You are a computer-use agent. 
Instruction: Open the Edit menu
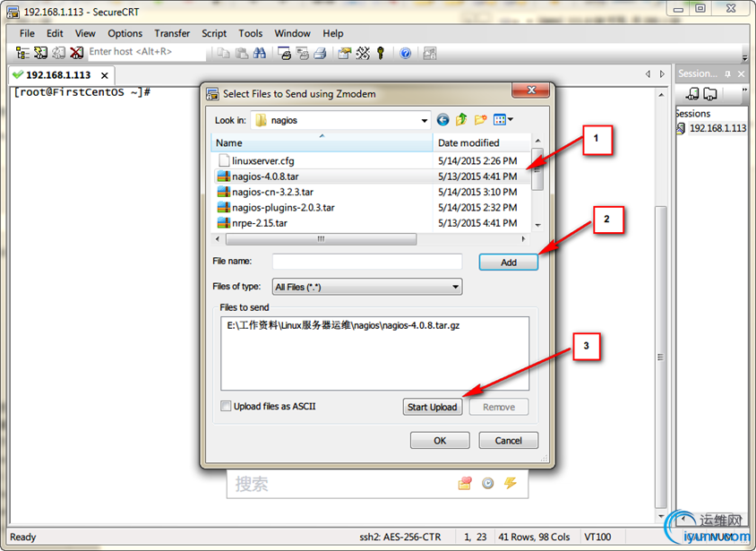coord(55,33)
